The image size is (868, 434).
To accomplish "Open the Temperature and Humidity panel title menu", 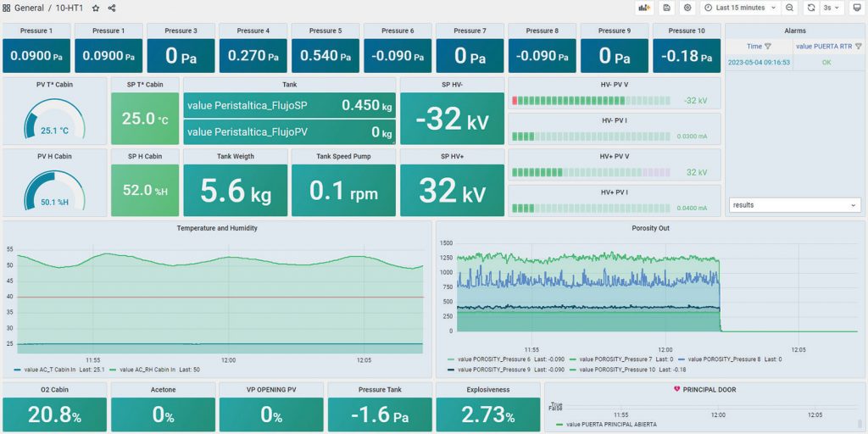I will coord(217,228).
